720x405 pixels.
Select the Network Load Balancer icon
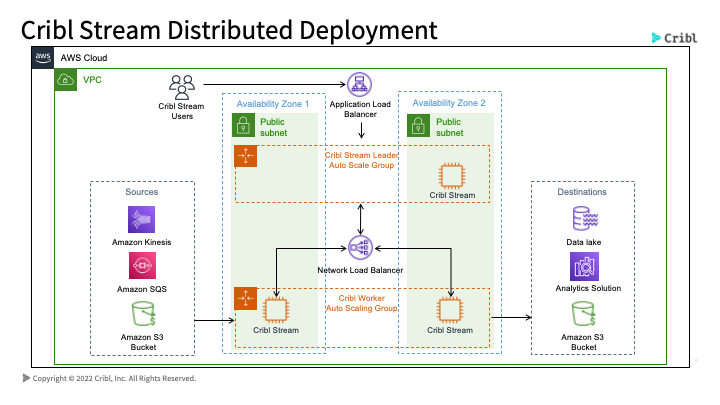coord(359,248)
